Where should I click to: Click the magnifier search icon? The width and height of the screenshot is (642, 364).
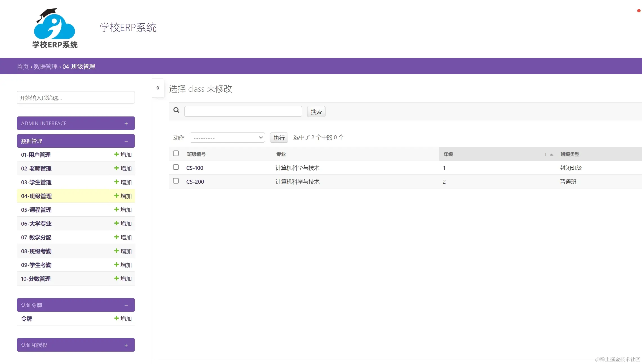point(177,110)
